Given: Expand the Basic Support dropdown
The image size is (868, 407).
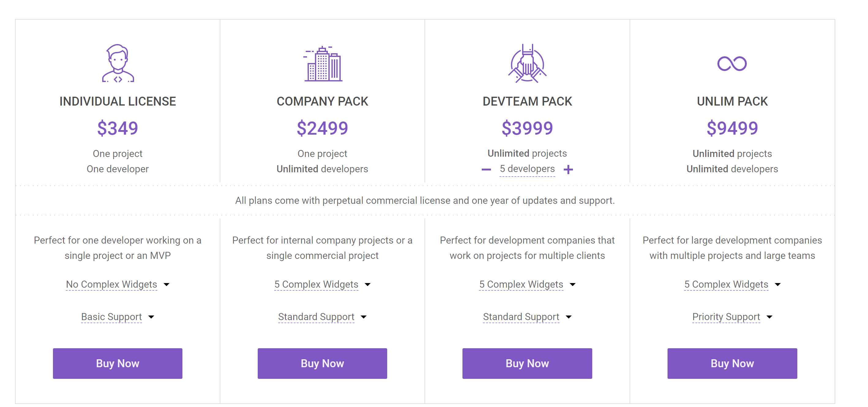Looking at the screenshot, I should coord(118,317).
